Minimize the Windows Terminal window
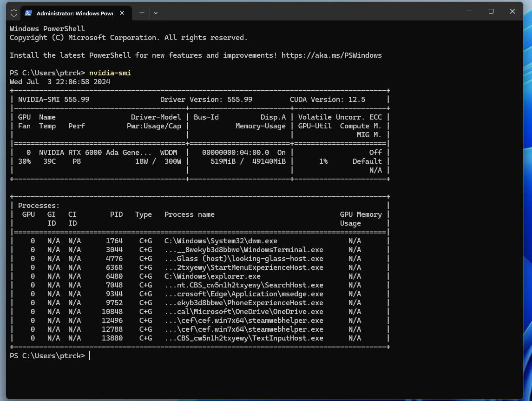This screenshot has width=532, height=401. click(469, 12)
